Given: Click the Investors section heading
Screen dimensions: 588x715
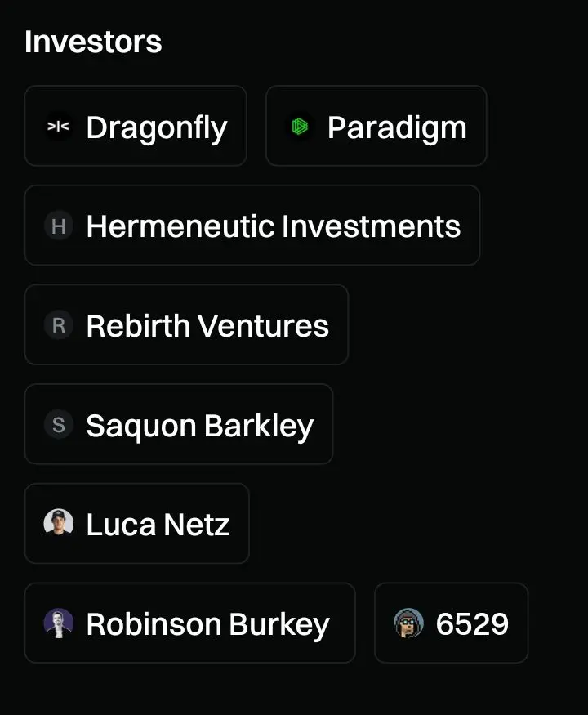Looking at the screenshot, I should coord(93,42).
